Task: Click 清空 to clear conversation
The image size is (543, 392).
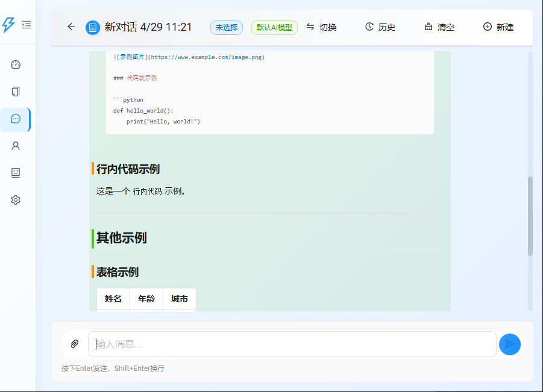Action: (439, 27)
